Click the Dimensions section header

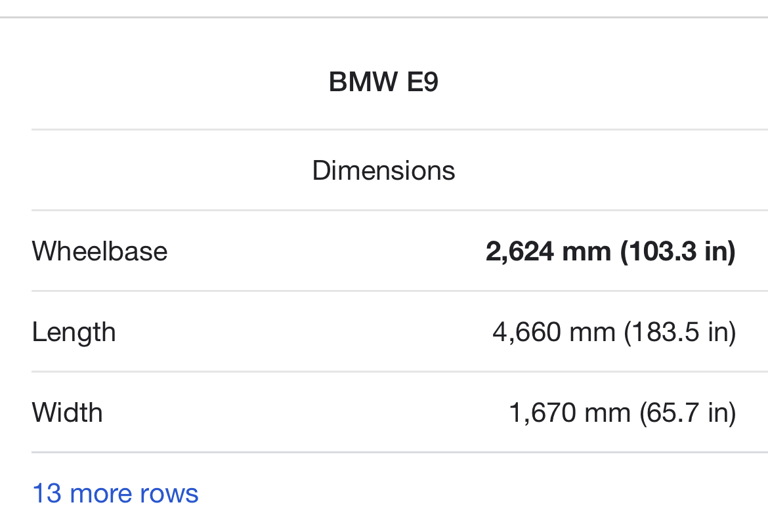click(383, 171)
